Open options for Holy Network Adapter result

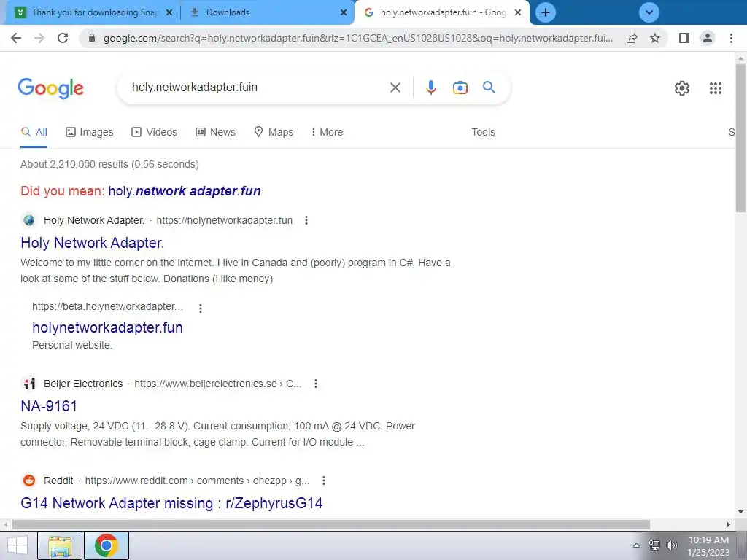(x=306, y=220)
